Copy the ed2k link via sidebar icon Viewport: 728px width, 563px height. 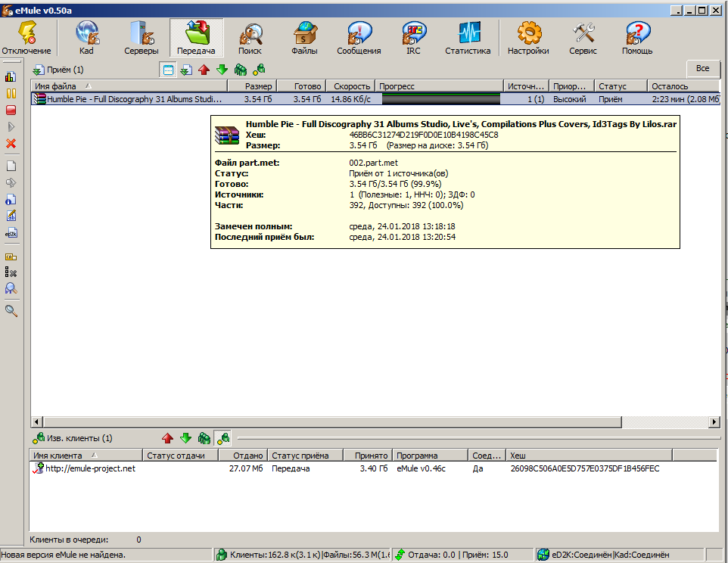pyautogui.click(x=11, y=232)
